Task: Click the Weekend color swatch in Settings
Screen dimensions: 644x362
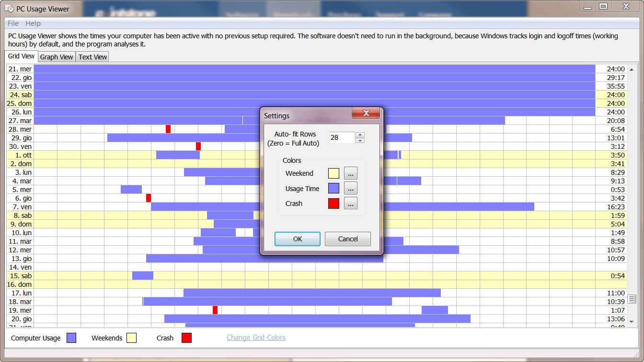Action: tap(333, 173)
